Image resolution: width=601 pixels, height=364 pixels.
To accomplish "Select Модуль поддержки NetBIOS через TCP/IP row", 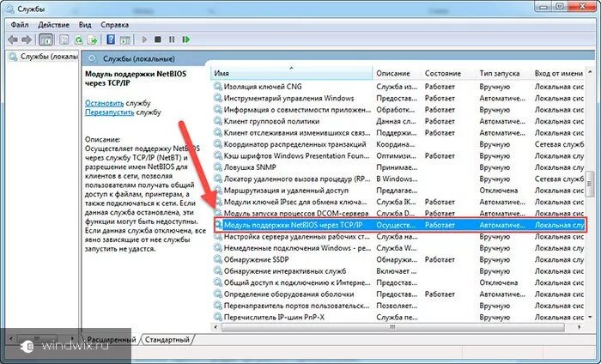I will coord(399,225).
